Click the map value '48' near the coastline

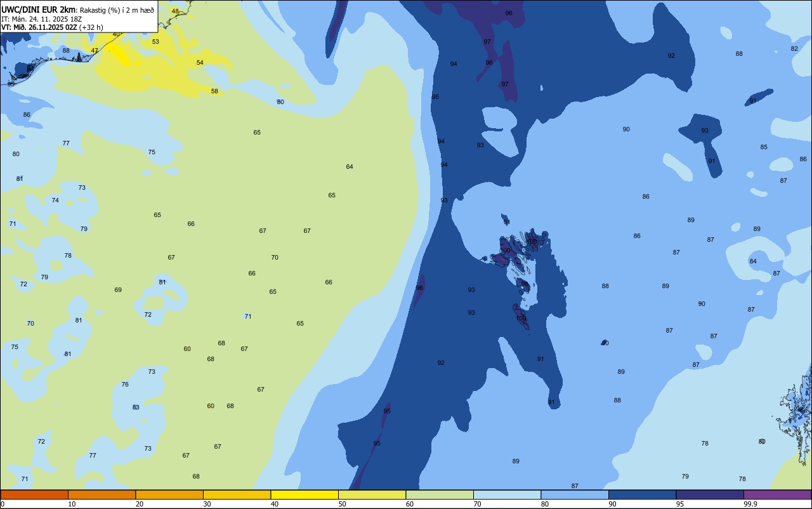(175, 11)
